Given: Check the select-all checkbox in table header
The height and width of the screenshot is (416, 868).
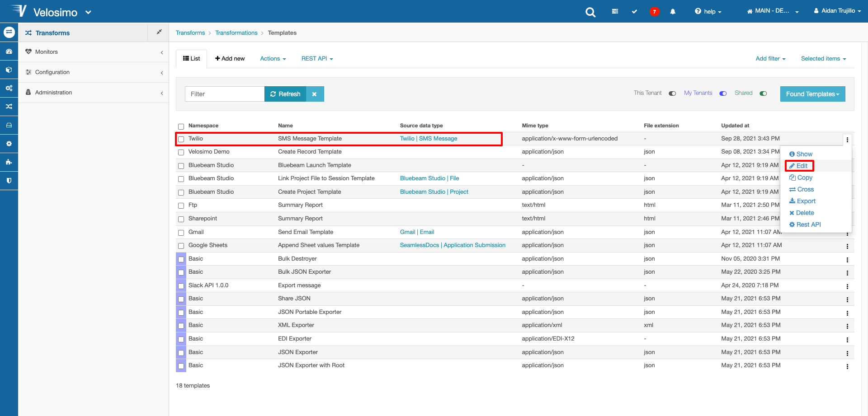Looking at the screenshot, I should 181,126.
